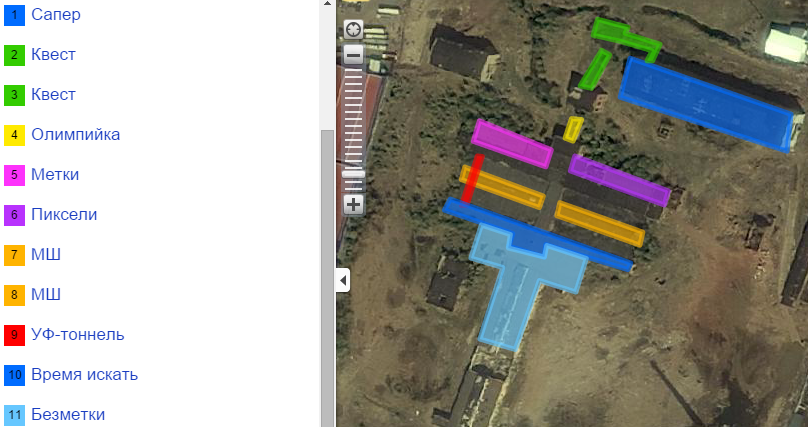Click the locate-me compass button on map
This screenshot has width=808, height=427.
tap(354, 29)
